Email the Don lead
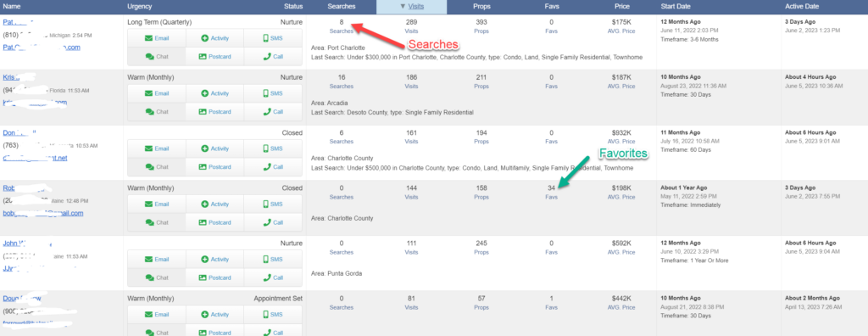This screenshot has height=336, width=868. (x=157, y=148)
